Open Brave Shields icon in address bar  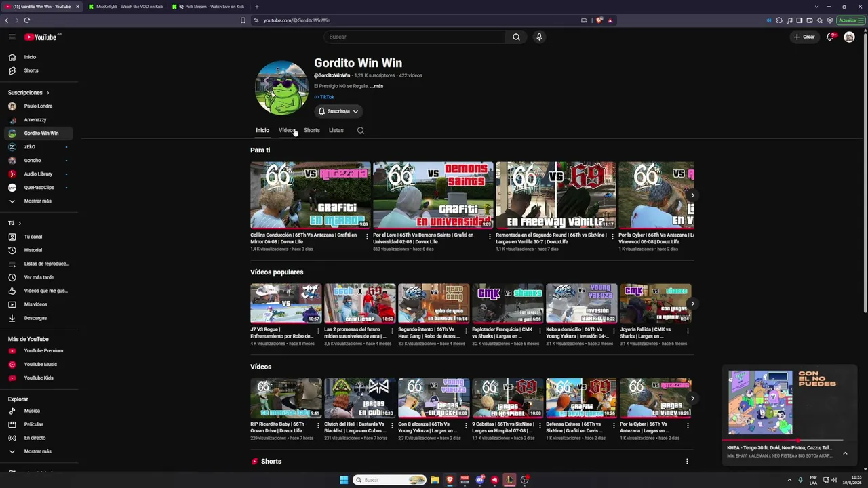pos(599,20)
